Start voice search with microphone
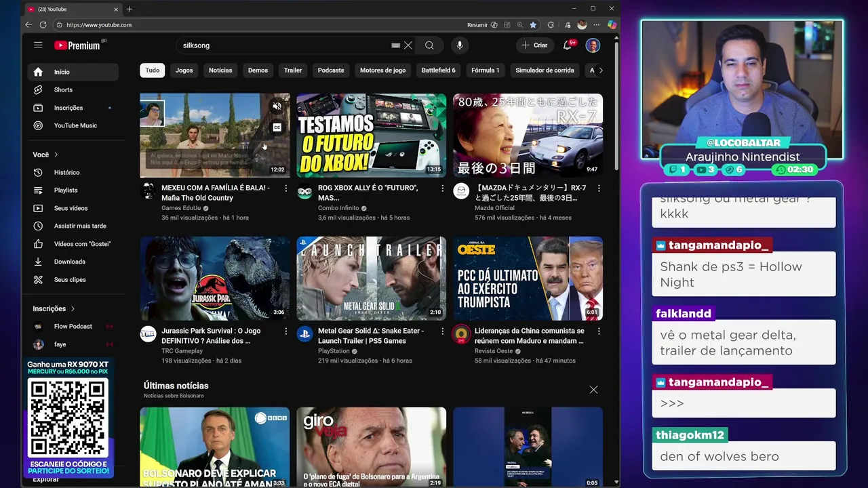868x488 pixels. point(460,45)
